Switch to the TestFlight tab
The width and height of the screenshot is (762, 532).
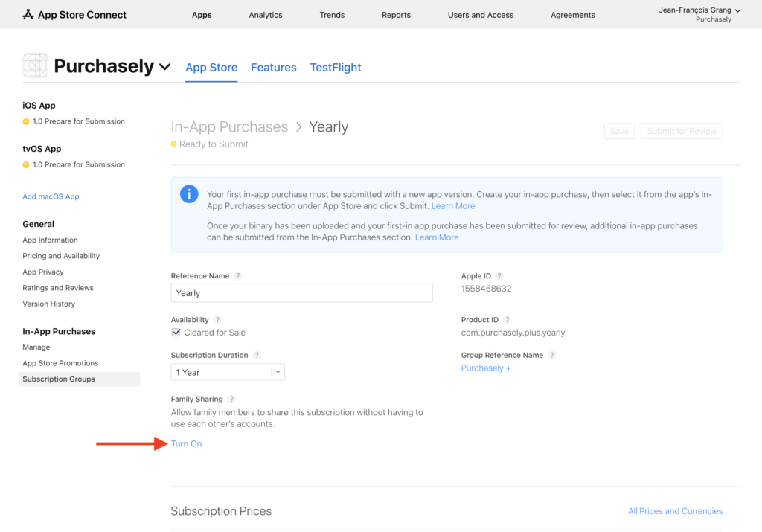pyautogui.click(x=336, y=68)
